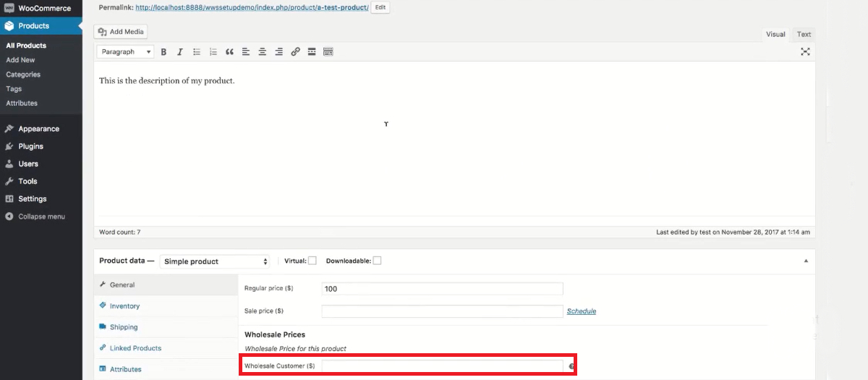Screen dimensions: 868x380
Task: Enable distraction-free fullscreen editor
Action: coord(805,52)
